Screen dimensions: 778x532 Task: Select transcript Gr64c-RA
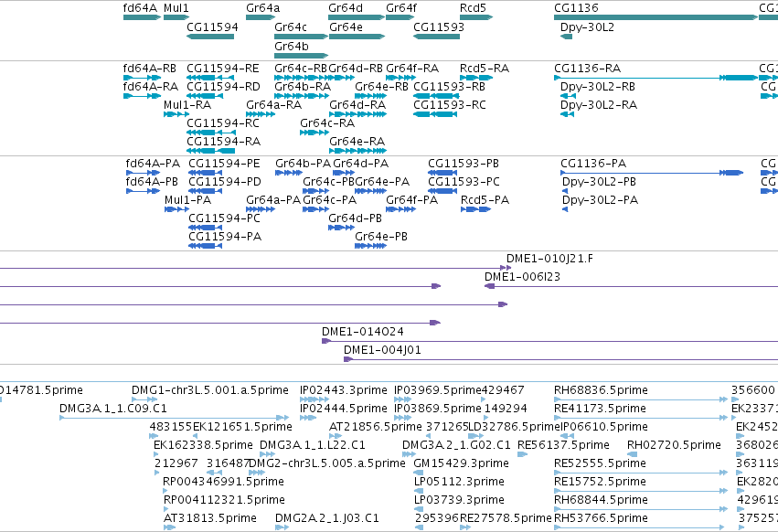tap(314, 133)
